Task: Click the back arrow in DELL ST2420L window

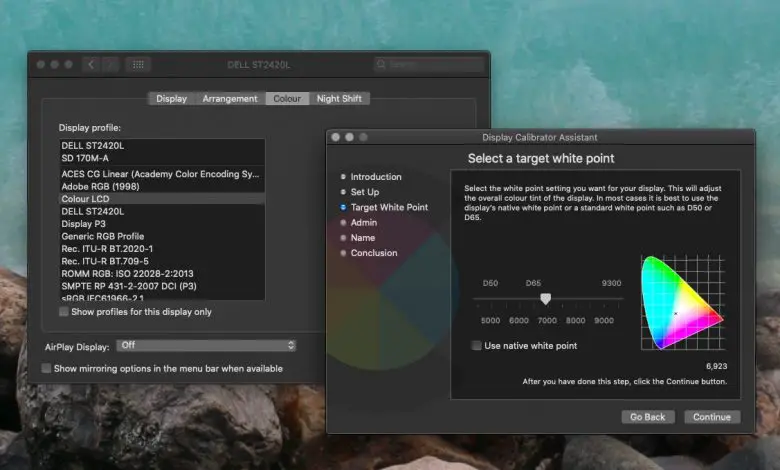Action: [91, 65]
